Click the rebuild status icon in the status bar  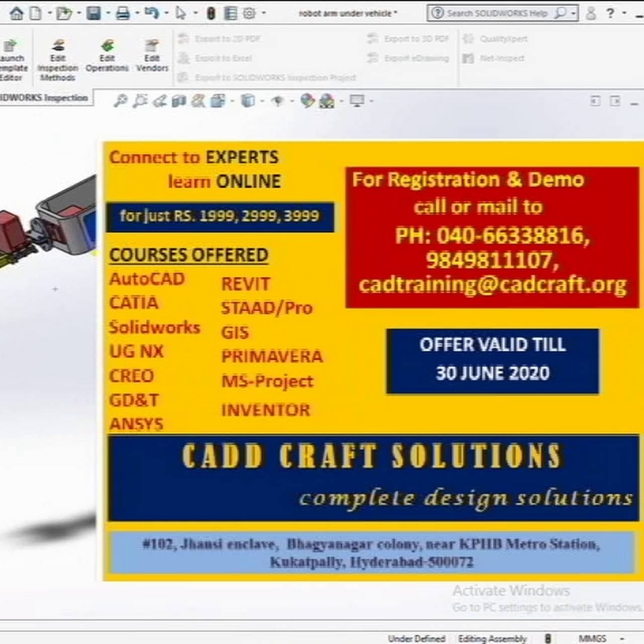pyautogui.click(x=548, y=638)
